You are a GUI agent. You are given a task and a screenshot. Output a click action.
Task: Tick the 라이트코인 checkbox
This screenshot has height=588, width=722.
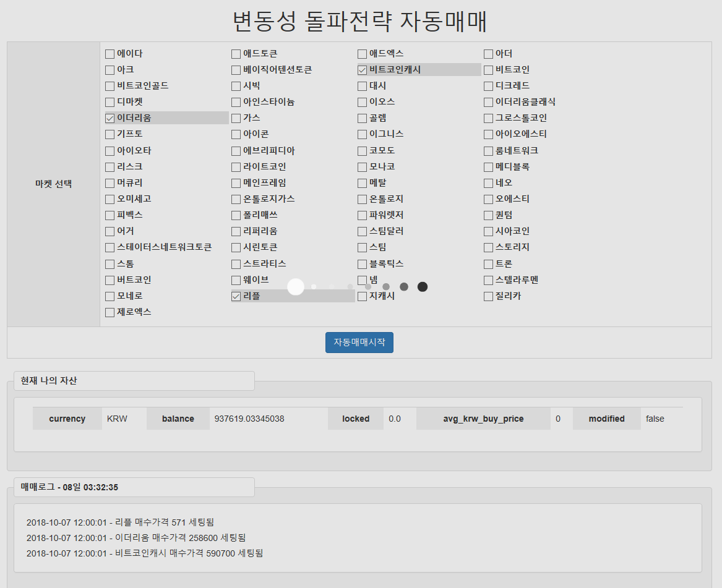(x=236, y=167)
